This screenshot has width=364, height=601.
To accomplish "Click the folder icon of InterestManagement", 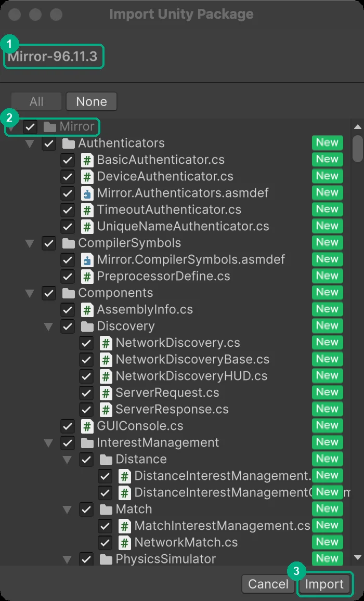I will click(87, 443).
